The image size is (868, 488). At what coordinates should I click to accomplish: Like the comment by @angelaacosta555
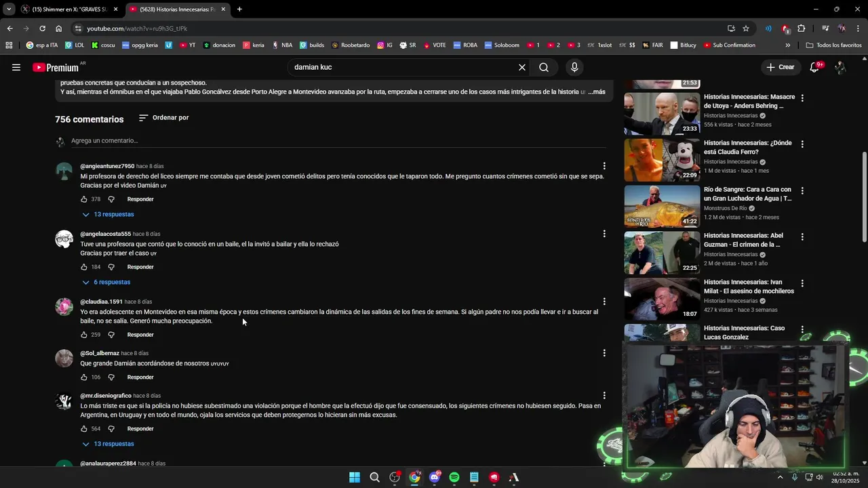click(x=84, y=267)
